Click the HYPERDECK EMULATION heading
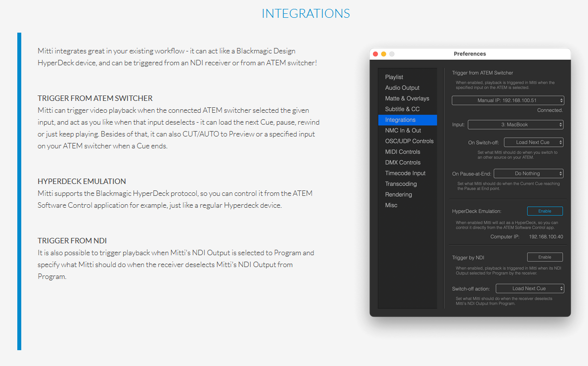The height and width of the screenshot is (366, 588). pyautogui.click(x=82, y=182)
